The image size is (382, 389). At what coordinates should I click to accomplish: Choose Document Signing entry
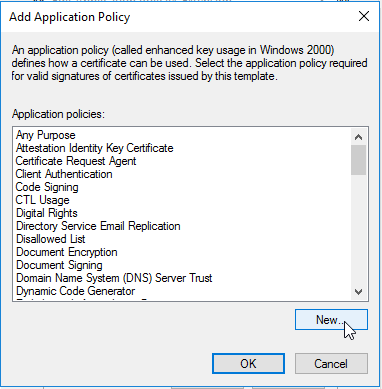(x=59, y=265)
